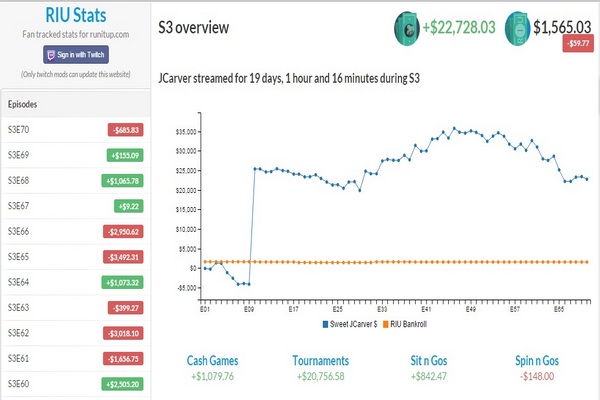The height and width of the screenshot is (400, 600).
Task: Open episode S3E70 from the list
Action: pyautogui.click(x=22, y=129)
